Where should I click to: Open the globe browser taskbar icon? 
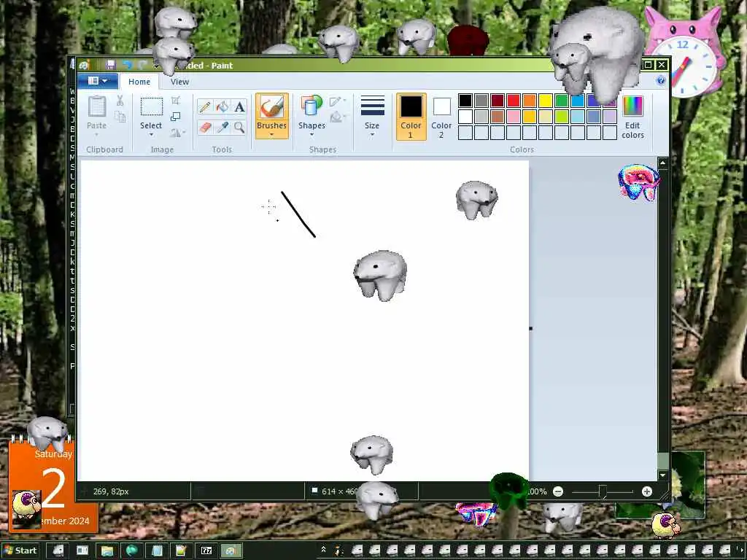[132, 551]
